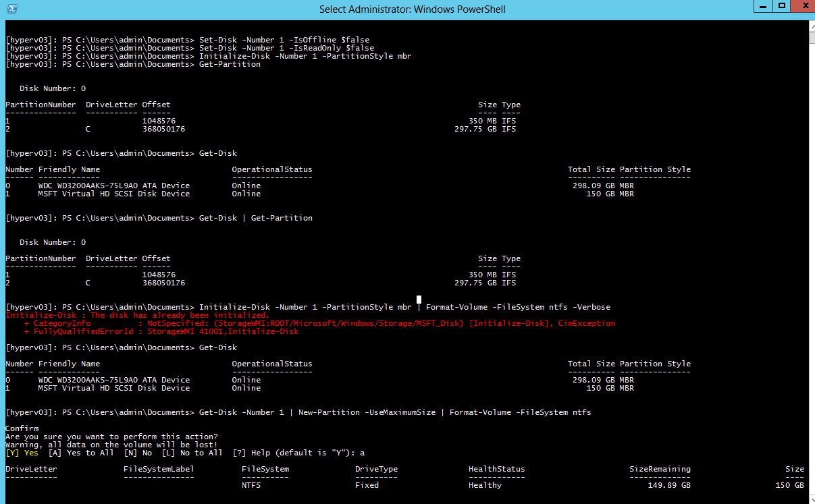Viewport: 815px width, 504px height.
Task: Minimize the PowerShell window
Action: pyautogui.click(x=763, y=7)
